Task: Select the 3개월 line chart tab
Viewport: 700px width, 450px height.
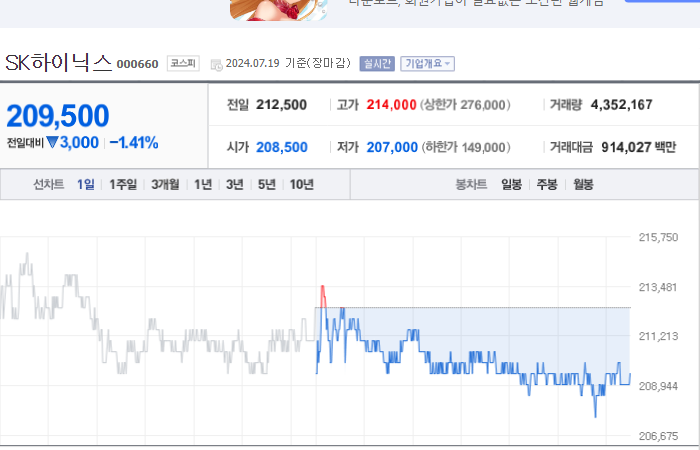Action: pyautogui.click(x=165, y=184)
